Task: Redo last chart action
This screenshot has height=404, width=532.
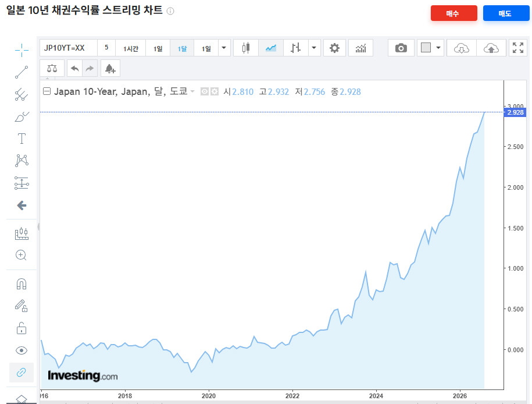Action: [90, 69]
